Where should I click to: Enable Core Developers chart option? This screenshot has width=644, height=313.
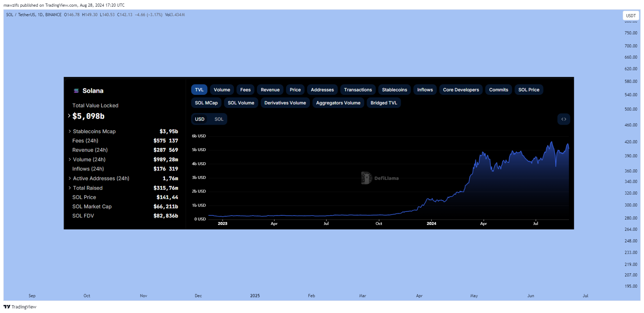click(461, 90)
